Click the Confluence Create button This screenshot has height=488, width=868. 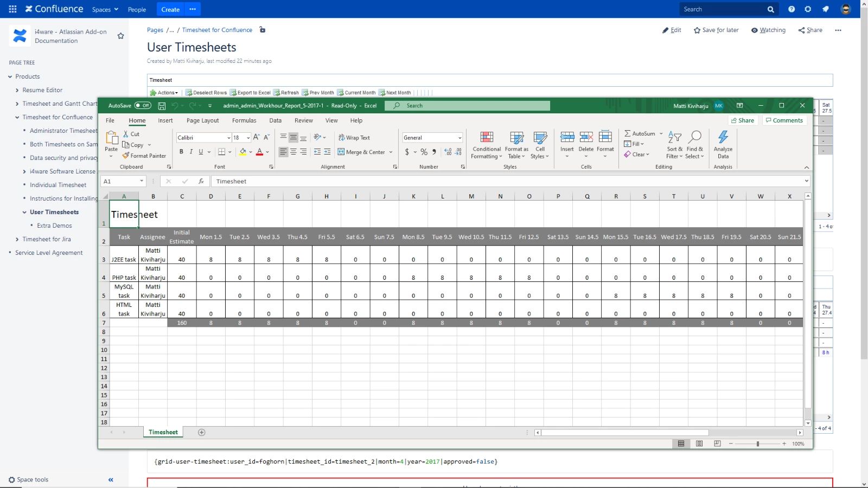coord(170,9)
